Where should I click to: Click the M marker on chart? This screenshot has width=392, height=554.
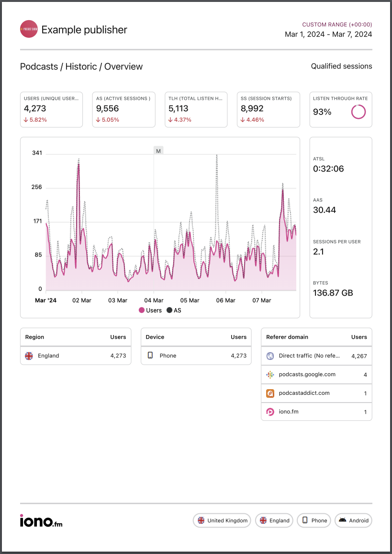(x=158, y=151)
